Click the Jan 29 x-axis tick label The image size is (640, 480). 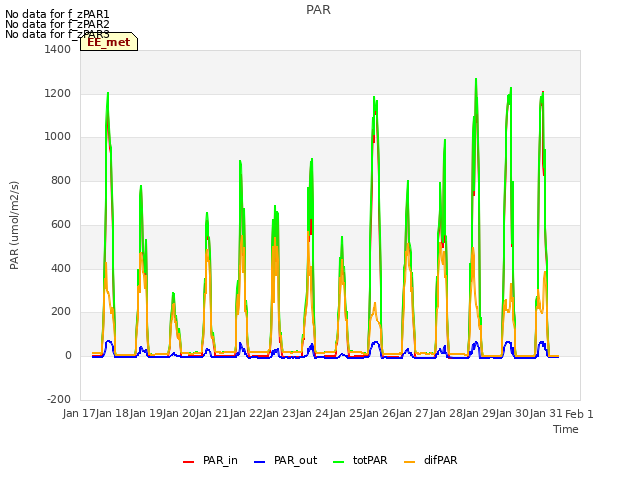point(479,413)
